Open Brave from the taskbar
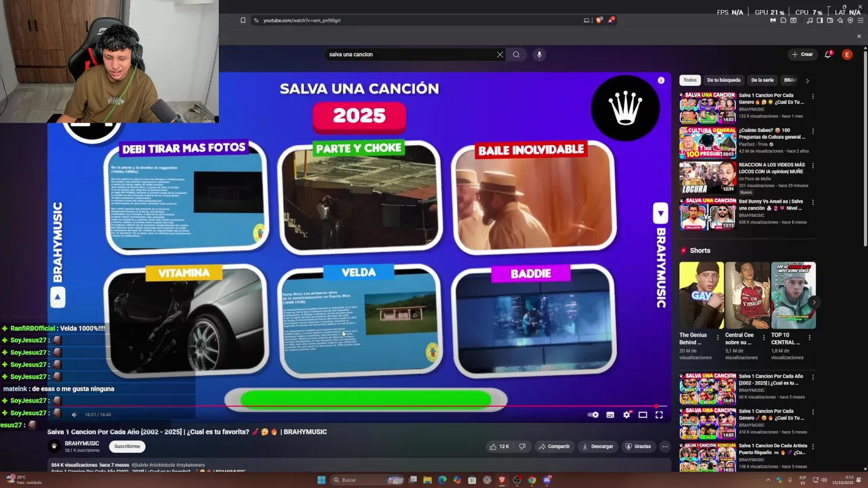Screen dimensions: 868x488 502,480
